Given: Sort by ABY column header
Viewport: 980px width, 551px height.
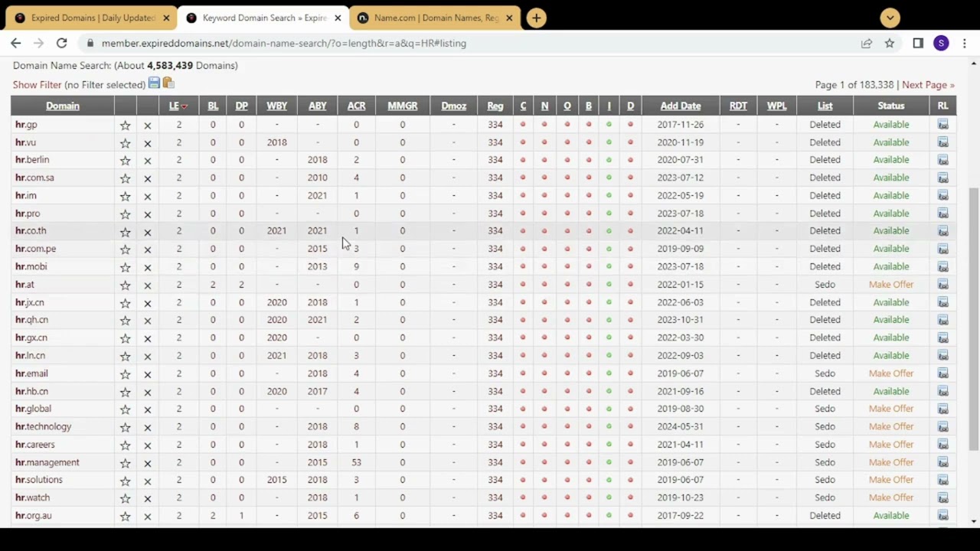Looking at the screenshot, I should click(x=317, y=106).
